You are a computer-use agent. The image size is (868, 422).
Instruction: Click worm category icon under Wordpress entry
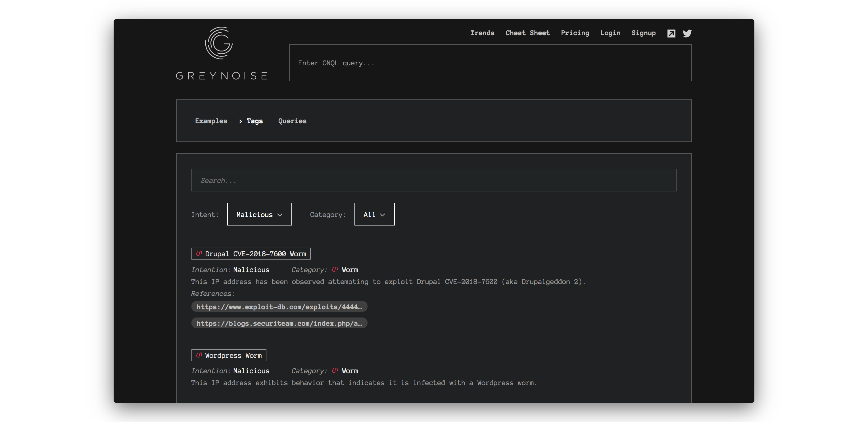335,371
